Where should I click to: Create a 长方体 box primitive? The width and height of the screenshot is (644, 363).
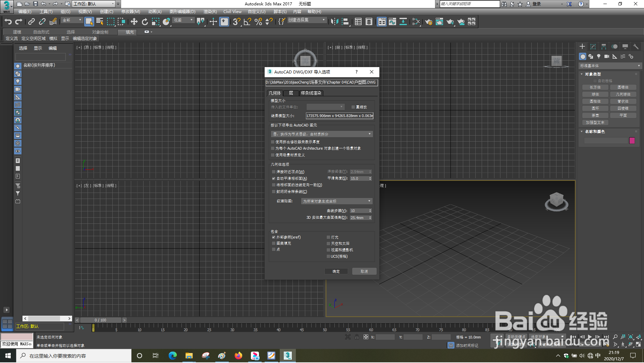point(595,87)
